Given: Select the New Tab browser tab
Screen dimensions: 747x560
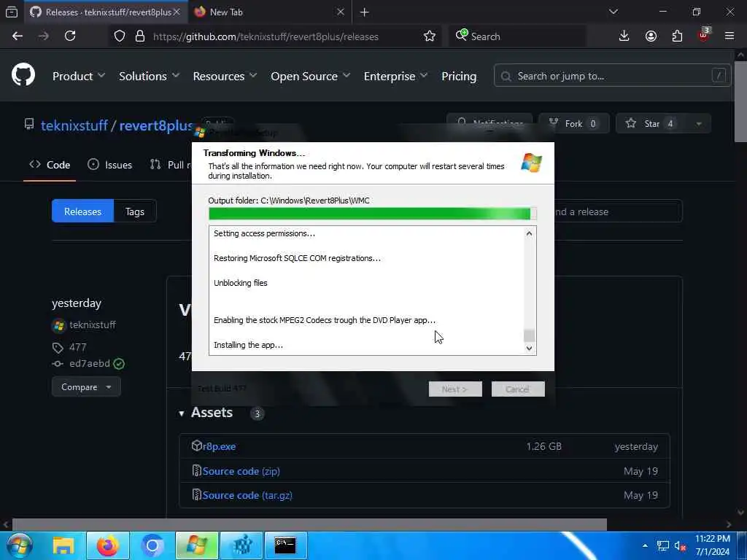Looking at the screenshot, I should coord(270,12).
